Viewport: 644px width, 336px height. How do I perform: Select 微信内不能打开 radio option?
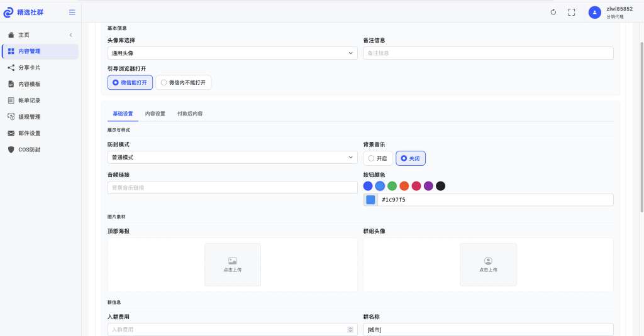coord(184,82)
